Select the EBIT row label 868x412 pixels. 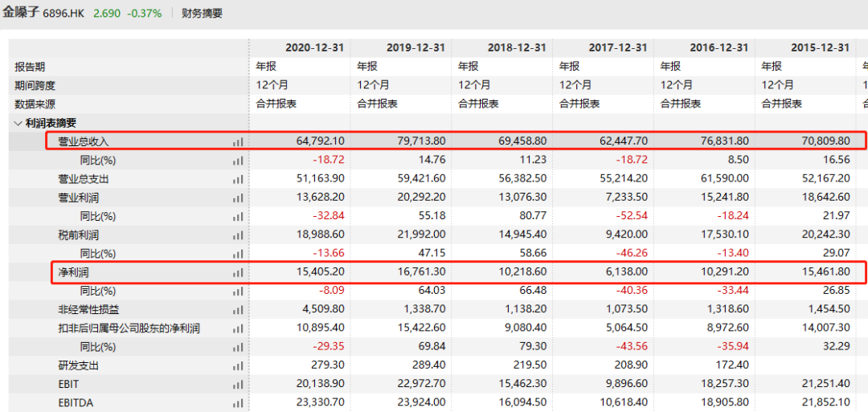pos(68,385)
